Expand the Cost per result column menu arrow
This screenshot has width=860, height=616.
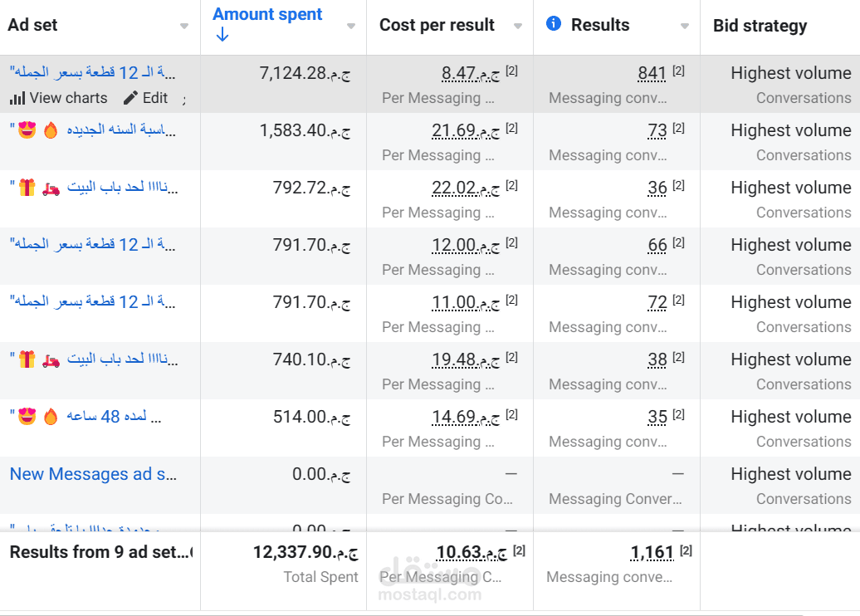518,27
